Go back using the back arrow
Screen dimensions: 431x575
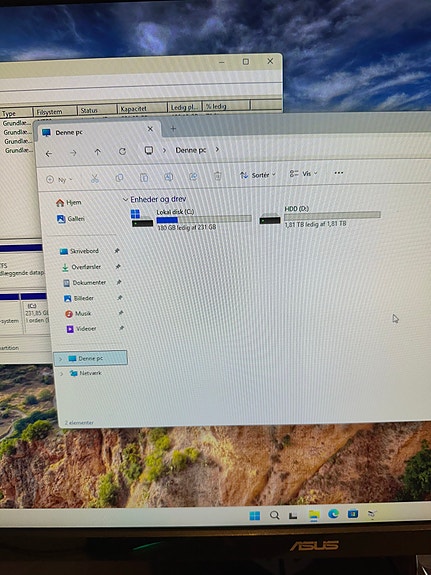point(49,153)
